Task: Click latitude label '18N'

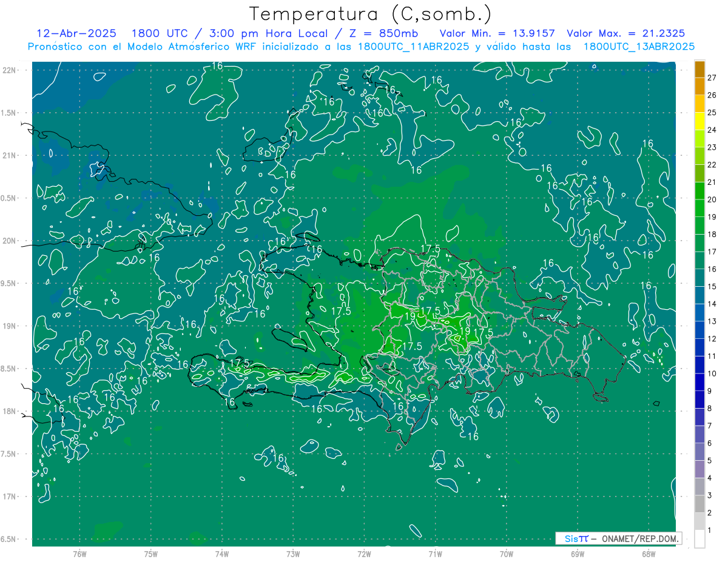Action: (10, 411)
